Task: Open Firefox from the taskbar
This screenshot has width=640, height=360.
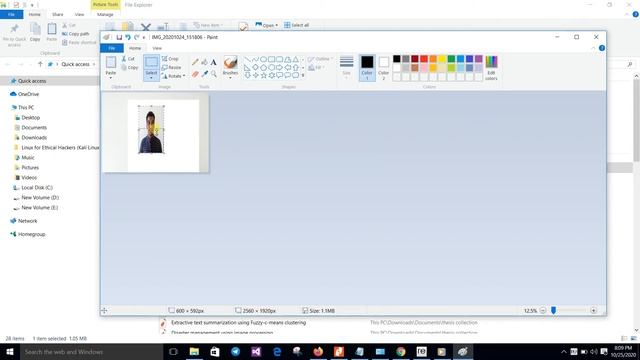Action: 318,352
